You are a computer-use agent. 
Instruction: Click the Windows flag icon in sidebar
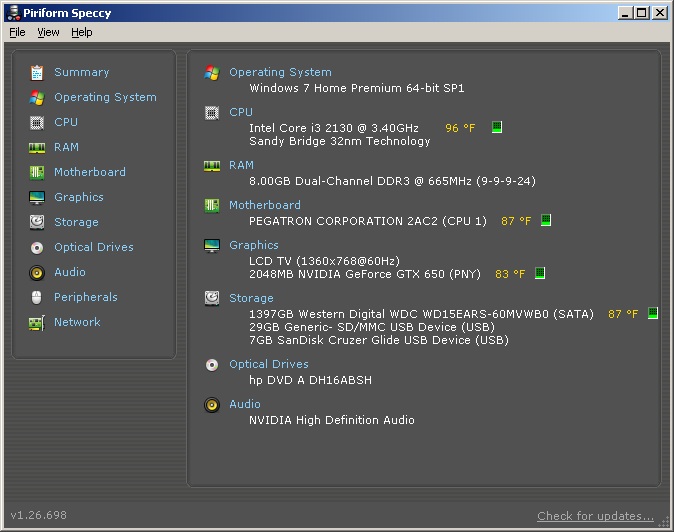click(37, 98)
